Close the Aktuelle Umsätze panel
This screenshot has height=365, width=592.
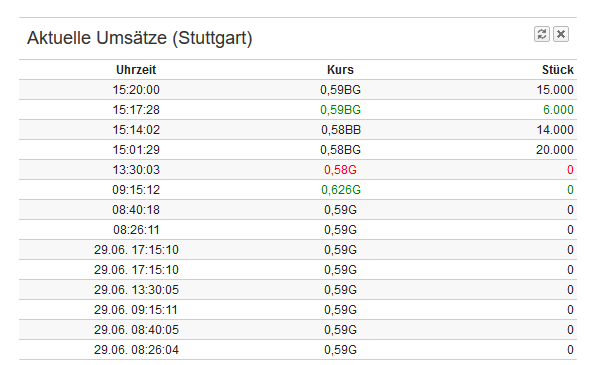561,34
